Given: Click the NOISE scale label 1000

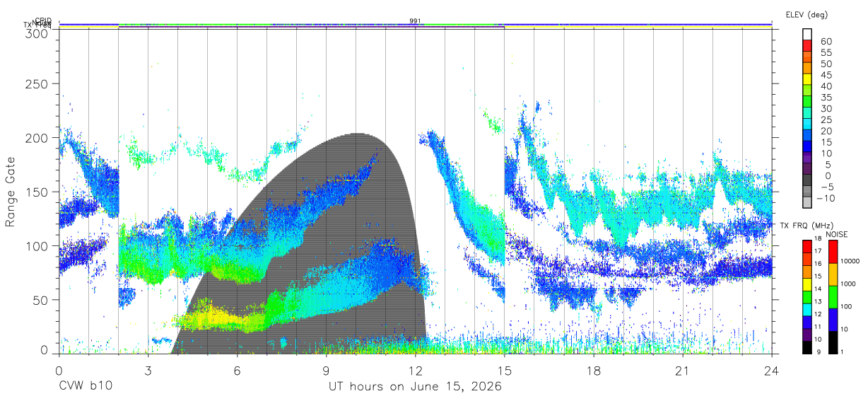Looking at the screenshot, I should (x=850, y=284).
